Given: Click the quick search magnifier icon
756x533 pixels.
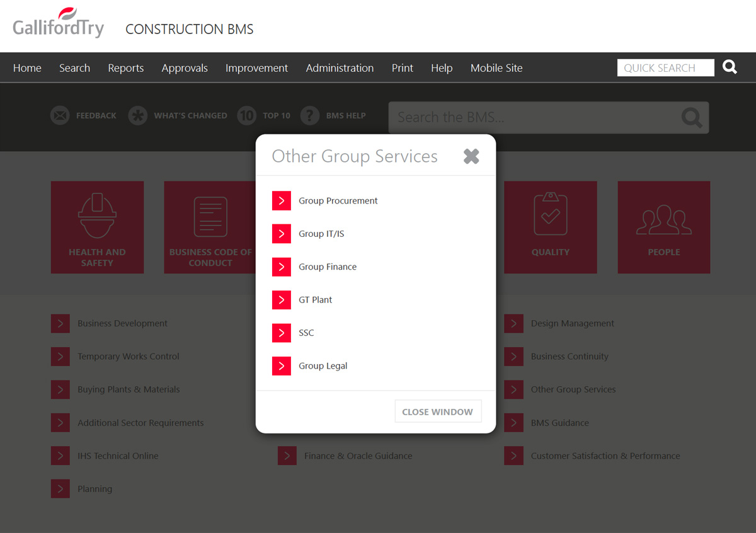Looking at the screenshot, I should [x=730, y=67].
